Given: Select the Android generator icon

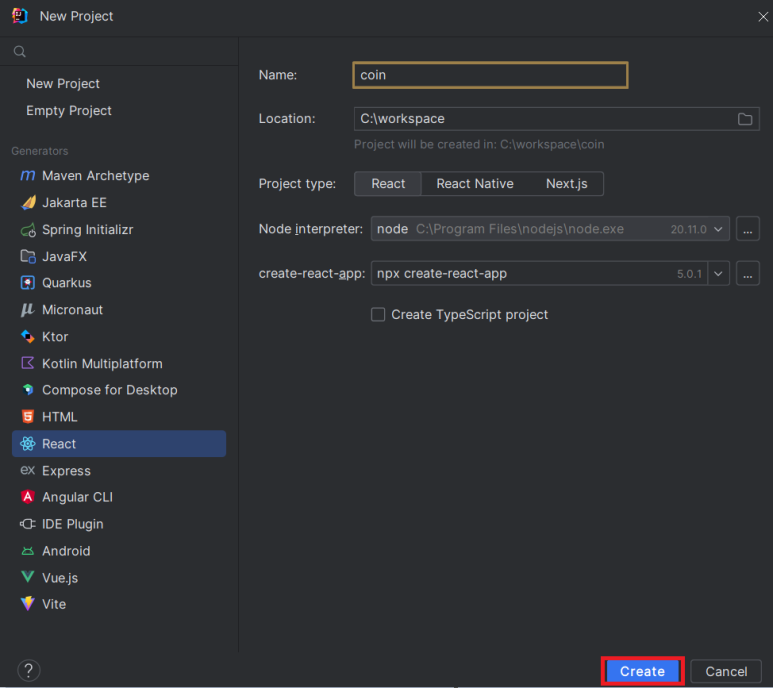Looking at the screenshot, I should tap(28, 551).
